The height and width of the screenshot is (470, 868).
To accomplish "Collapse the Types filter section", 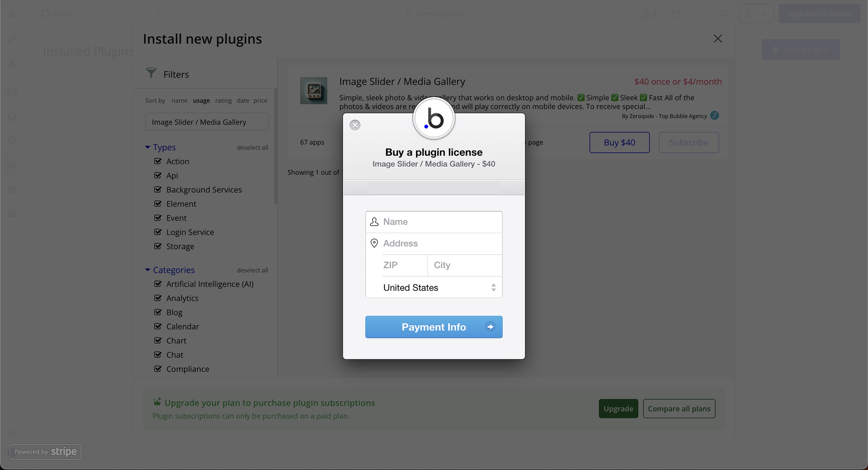I will 147,147.
